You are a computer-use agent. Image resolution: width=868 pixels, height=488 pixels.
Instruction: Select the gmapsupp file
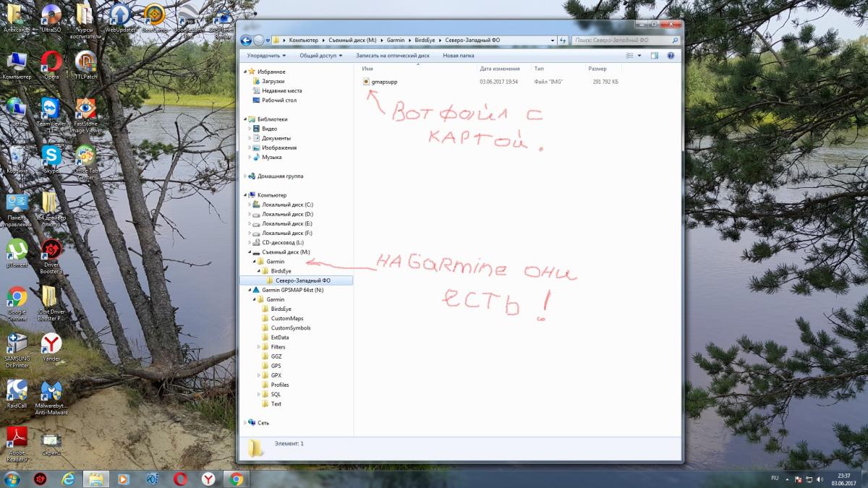(383, 82)
